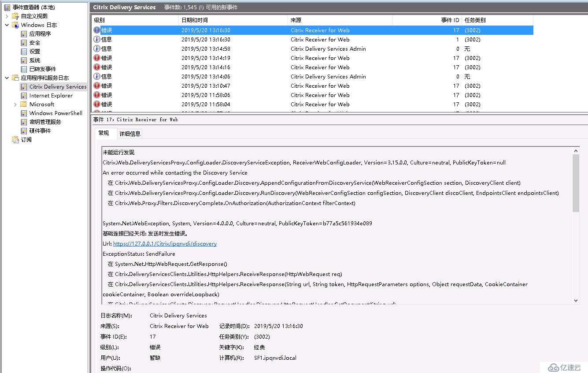
Task: Sort events by 事件 ID column header
Action: click(427, 20)
